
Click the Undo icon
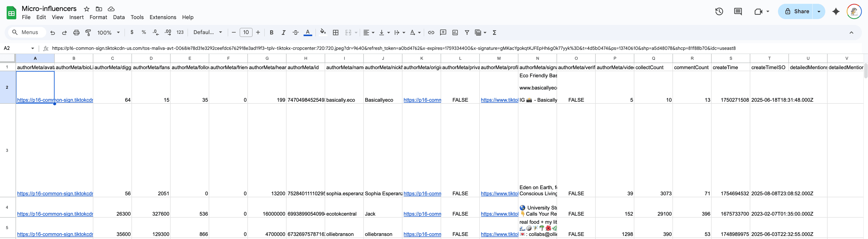click(x=53, y=32)
